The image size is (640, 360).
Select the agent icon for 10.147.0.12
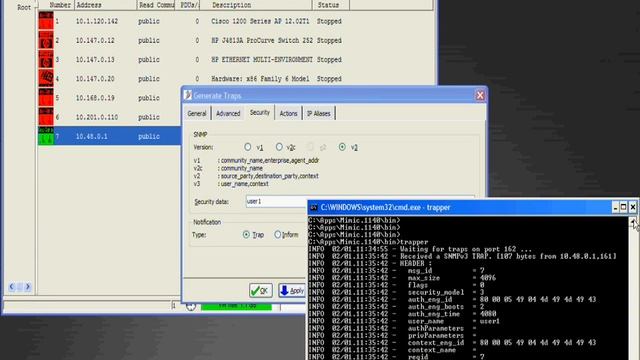point(46,40)
